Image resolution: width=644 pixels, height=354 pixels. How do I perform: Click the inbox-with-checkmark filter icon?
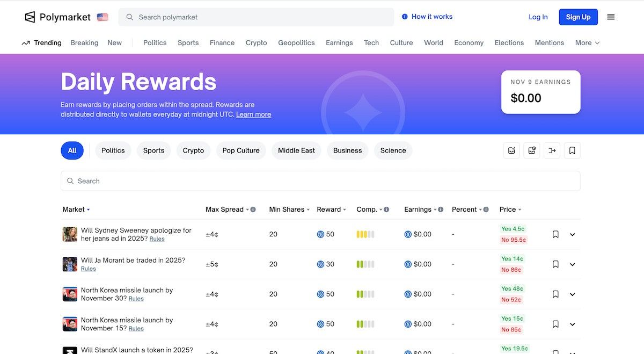coord(511,150)
